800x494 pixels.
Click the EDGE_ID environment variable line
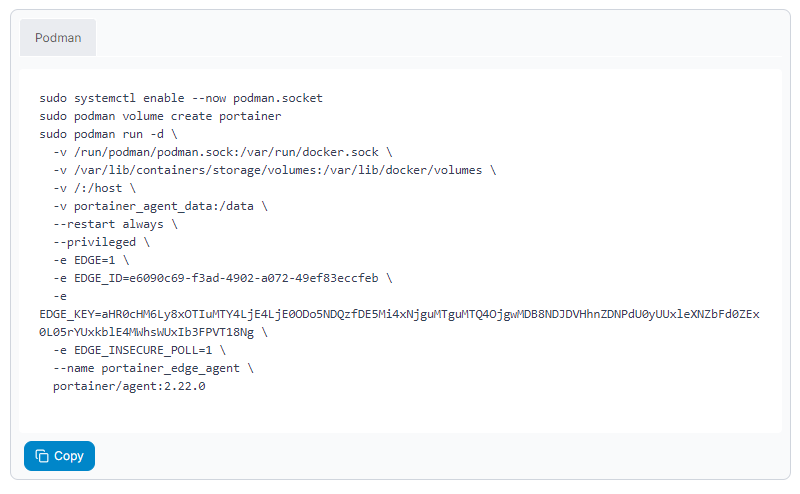tap(222, 278)
